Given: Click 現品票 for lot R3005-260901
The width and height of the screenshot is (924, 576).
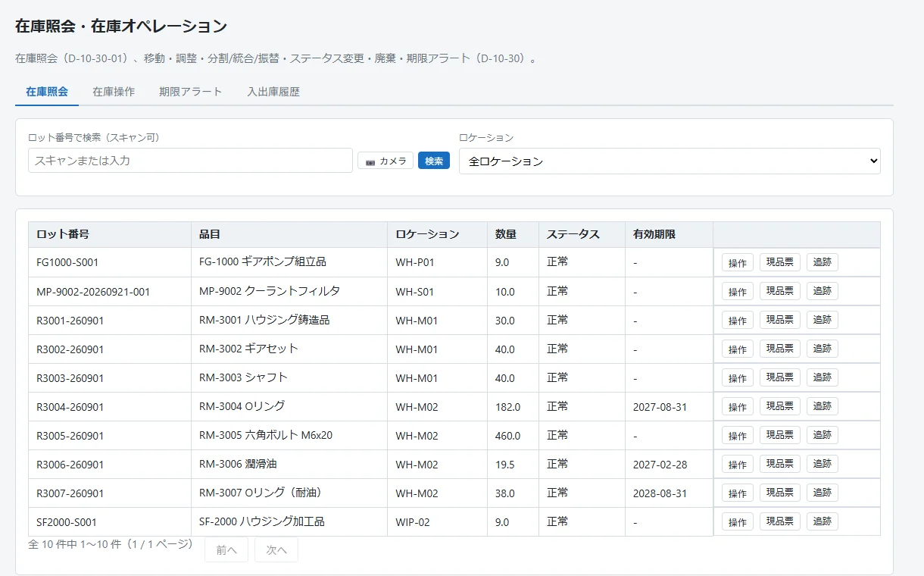Looking at the screenshot, I should [780, 436].
